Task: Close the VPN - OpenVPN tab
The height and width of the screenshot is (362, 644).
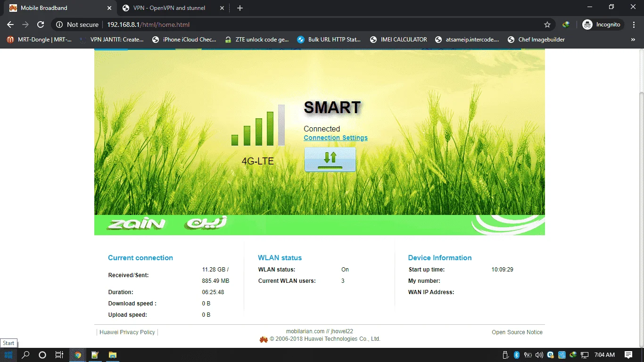Action: point(222,8)
